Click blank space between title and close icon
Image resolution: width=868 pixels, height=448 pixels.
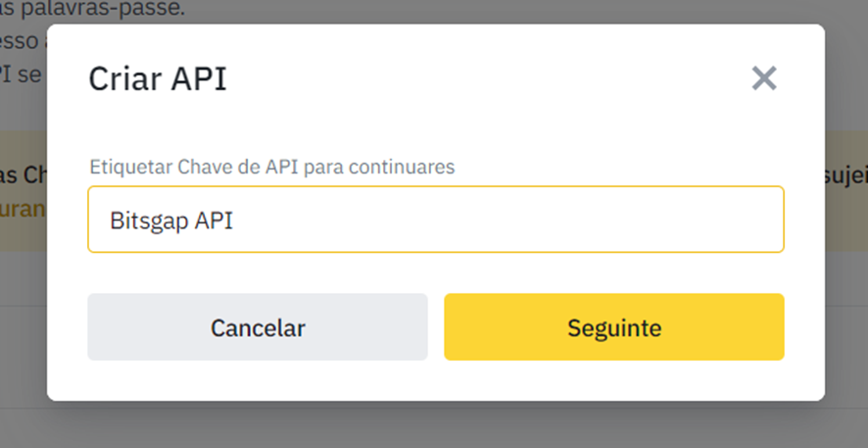coord(490,78)
